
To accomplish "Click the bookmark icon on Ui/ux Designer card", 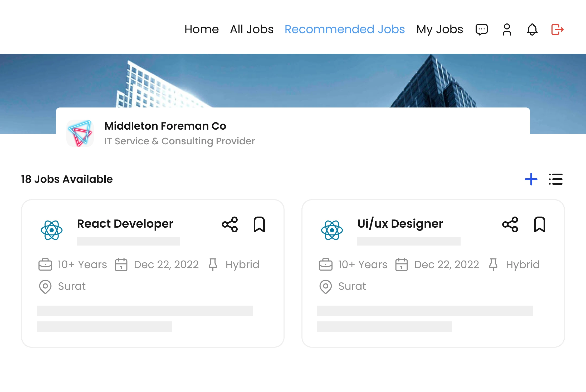I will point(539,224).
